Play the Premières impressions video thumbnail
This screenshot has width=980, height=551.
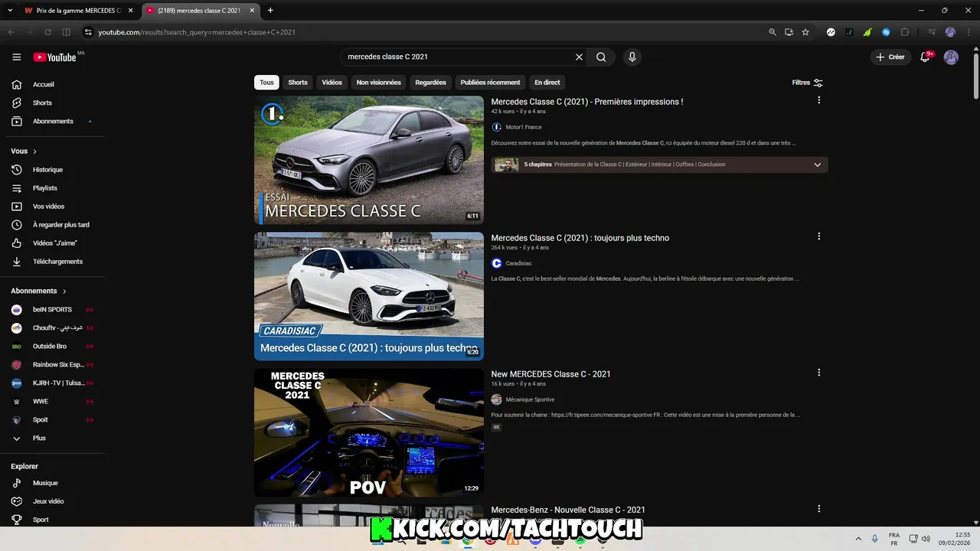coord(369,160)
